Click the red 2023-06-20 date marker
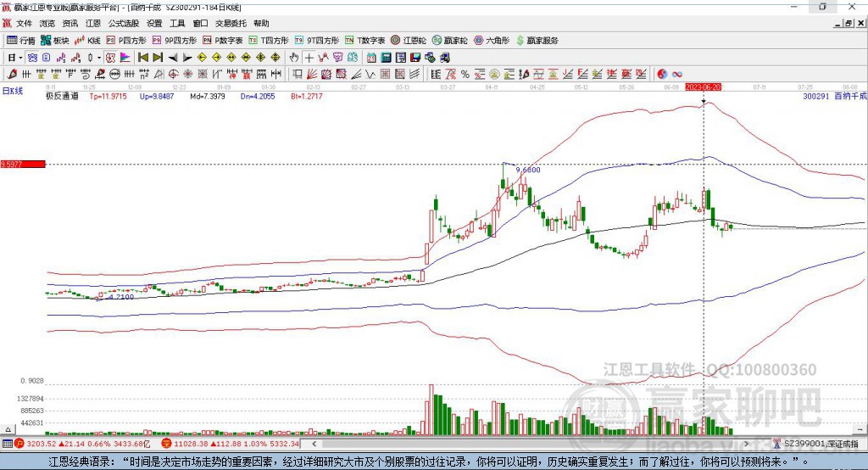Viewport: 868px width, 470px height. click(x=704, y=87)
